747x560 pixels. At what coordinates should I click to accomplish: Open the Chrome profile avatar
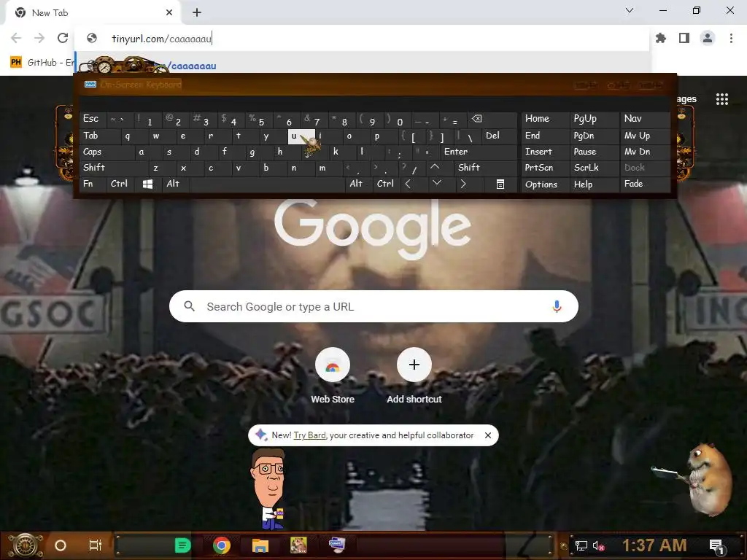[x=708, y=38]
